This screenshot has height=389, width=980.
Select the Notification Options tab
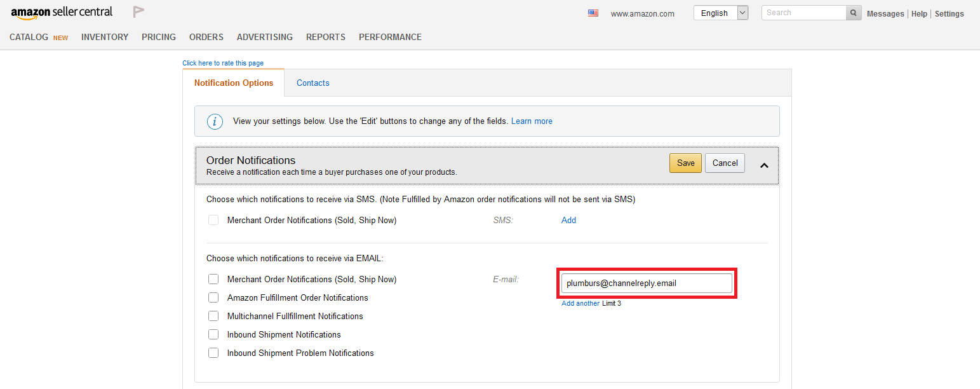[x=234, y=83]
